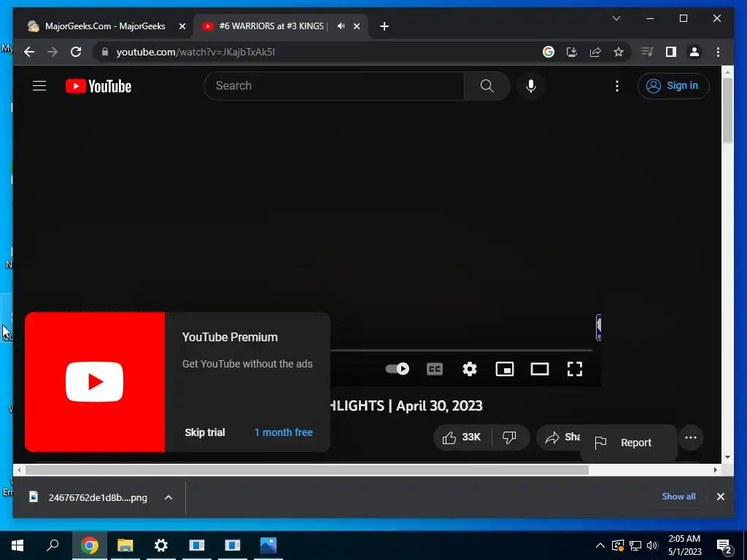This screenshot has height=560, width=747.
Task: Click the vertical scrollbar thumb
Action: click(x=727, y=110)
